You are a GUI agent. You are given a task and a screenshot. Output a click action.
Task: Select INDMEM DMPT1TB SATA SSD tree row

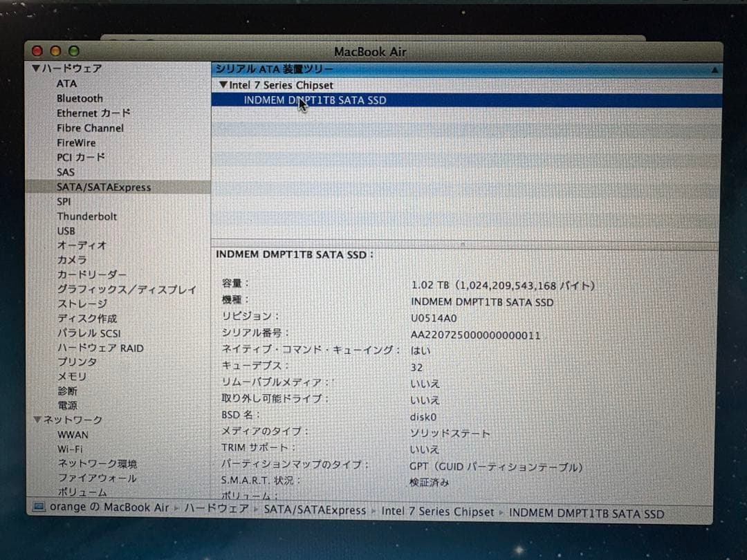pos(466,100)
